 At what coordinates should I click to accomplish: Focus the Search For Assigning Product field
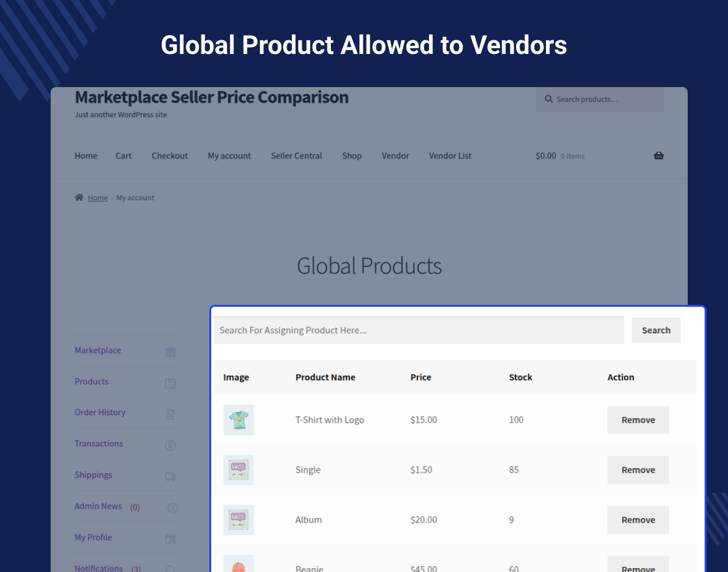[419, 330]
